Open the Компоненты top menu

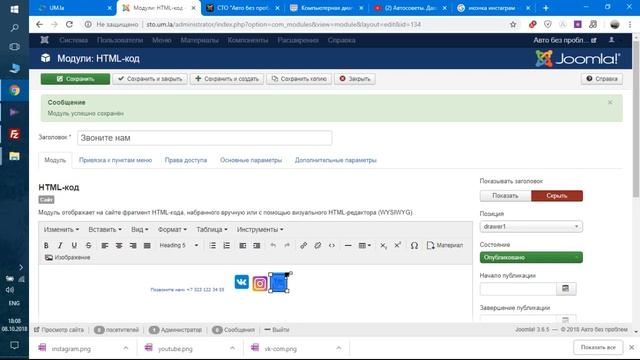pyautogui.click(x=248, y=40)
